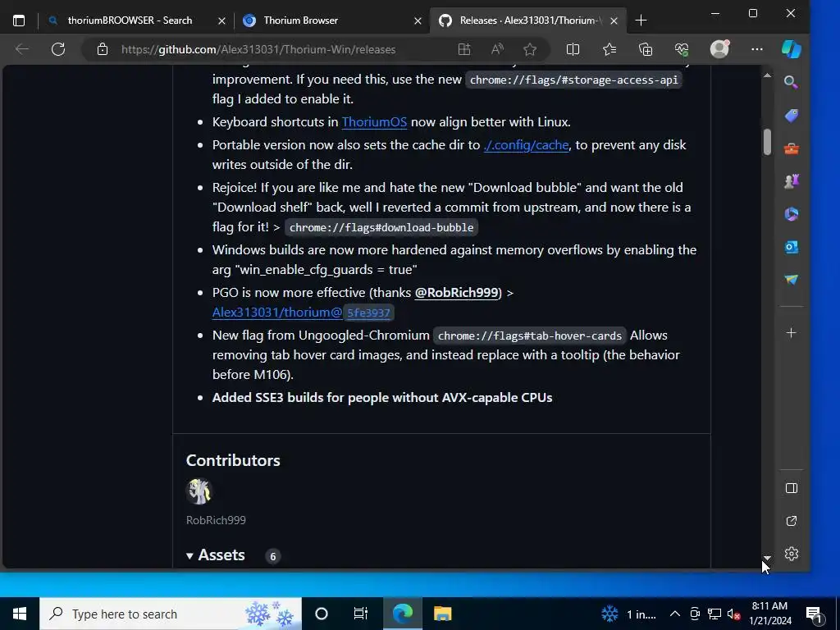Open a new browser tab
The image size is (840, 630).
point(641,21)
